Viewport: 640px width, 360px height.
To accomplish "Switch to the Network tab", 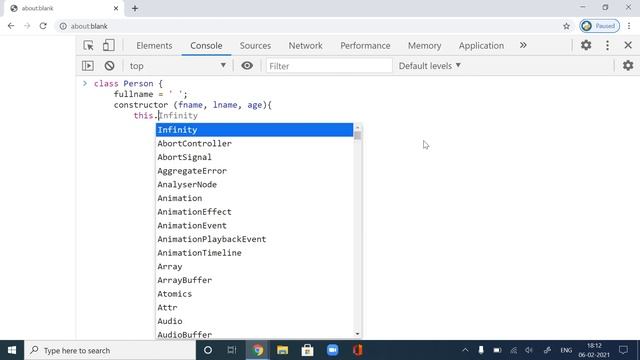I will [305, 46].
